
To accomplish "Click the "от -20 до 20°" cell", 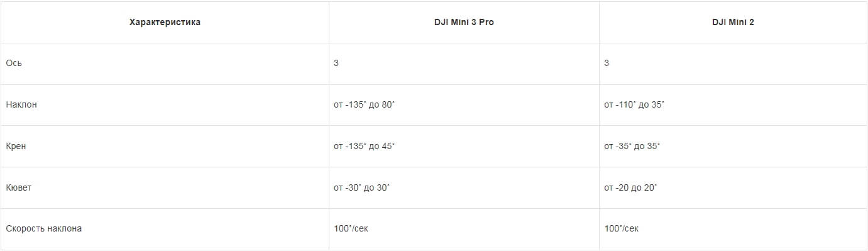I will coord(630,187).
